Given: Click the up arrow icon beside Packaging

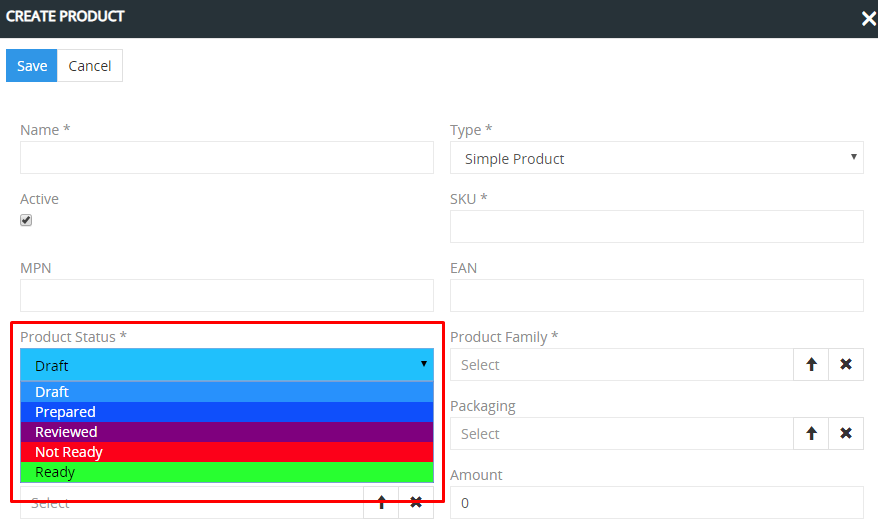Looking at the screenshot, I should [x=811, y=434].
